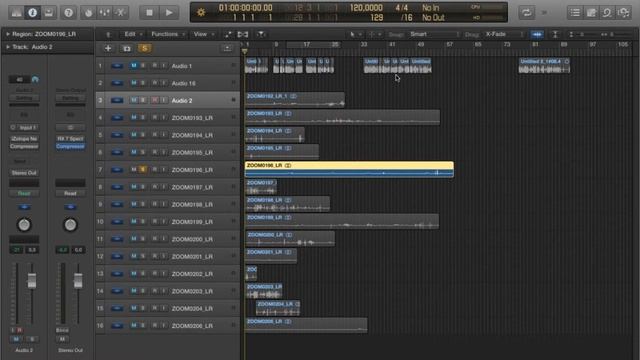
Task: Toggle the Waveform Zoom button
Action: tap(537, 34)
